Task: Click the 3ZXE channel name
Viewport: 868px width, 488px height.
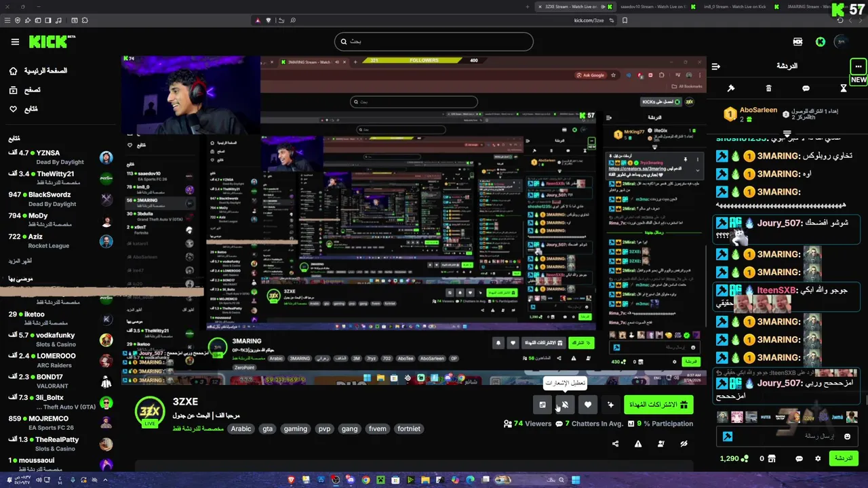Action: point(185,402)
